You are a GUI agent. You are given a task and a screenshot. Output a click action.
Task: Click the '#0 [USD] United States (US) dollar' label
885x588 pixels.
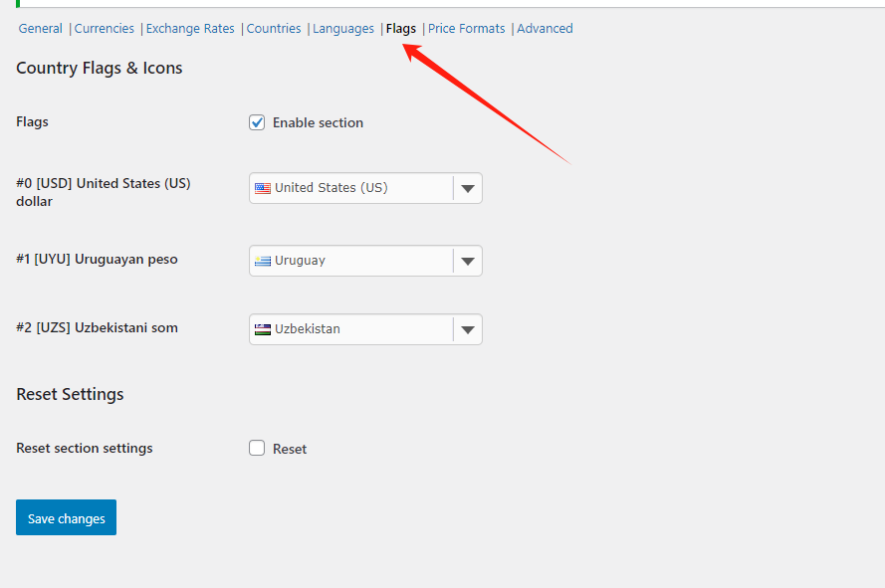[104, 192]
